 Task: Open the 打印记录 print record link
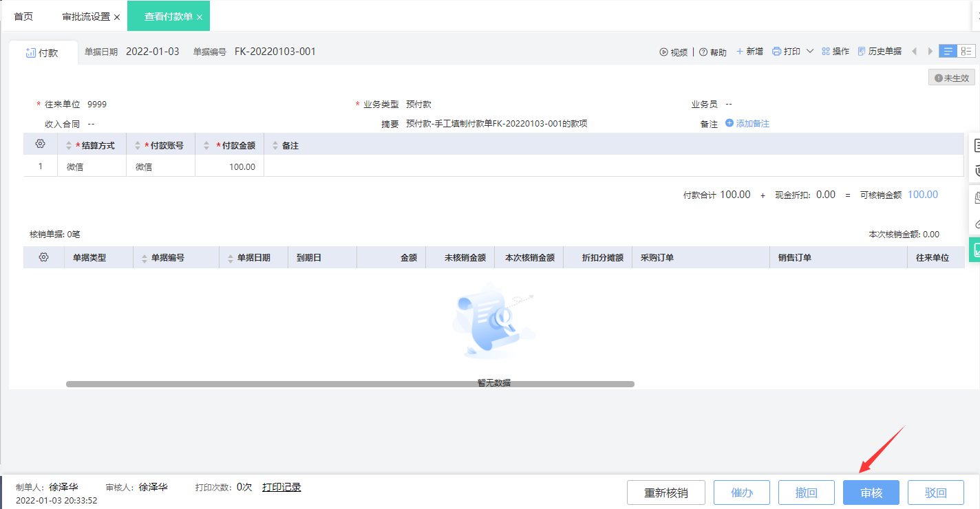pos(281,486)
